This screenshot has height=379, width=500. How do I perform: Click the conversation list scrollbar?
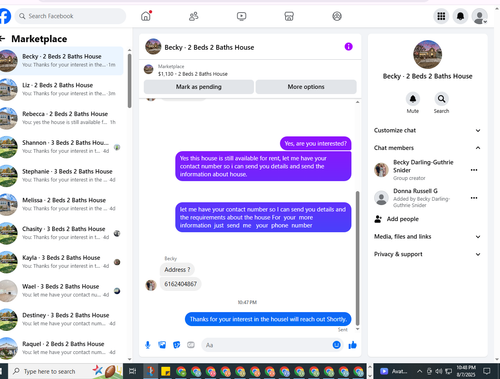(x=129, y=81)
